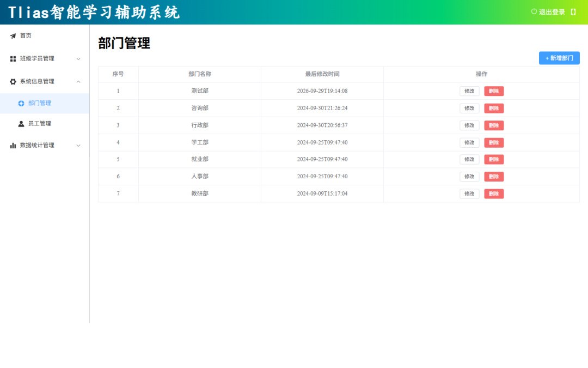
Task: Collapse the 系统信息管理 menu chevron
Action: [78, 81]
